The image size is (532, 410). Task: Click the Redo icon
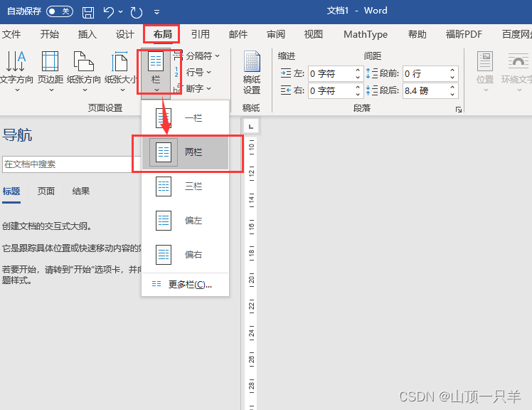click(x=137, y=13)
